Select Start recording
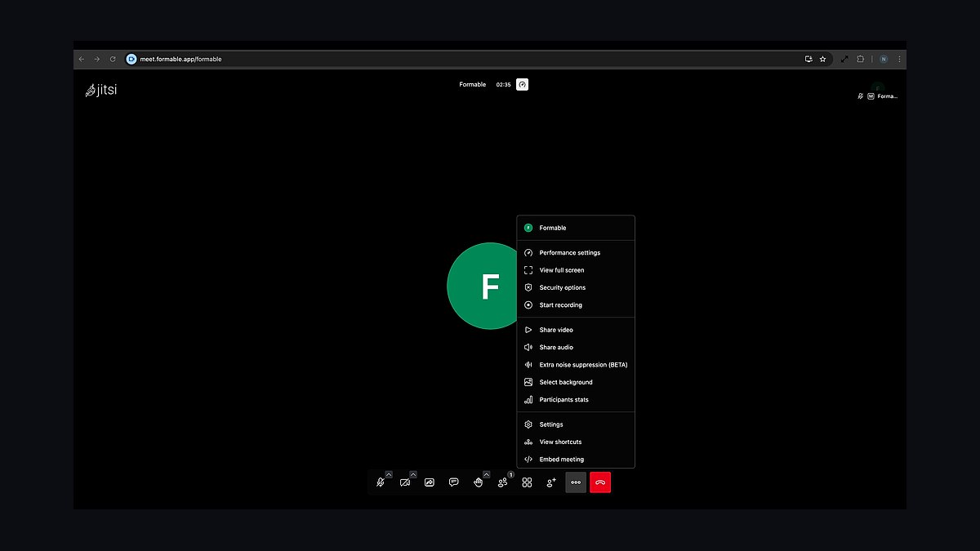This screenshot has width=980, height=551. pyautogui.click(x=576, y=305)
